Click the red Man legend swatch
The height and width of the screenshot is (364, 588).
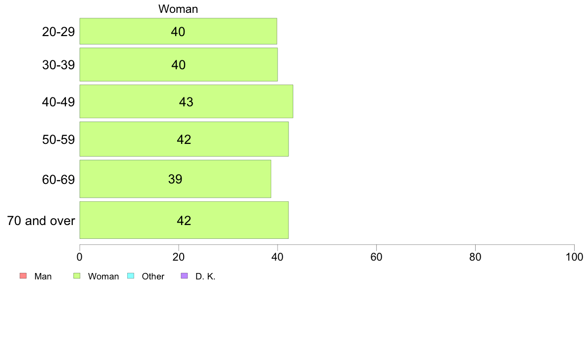pyautogui.click(x=23, y=276)
